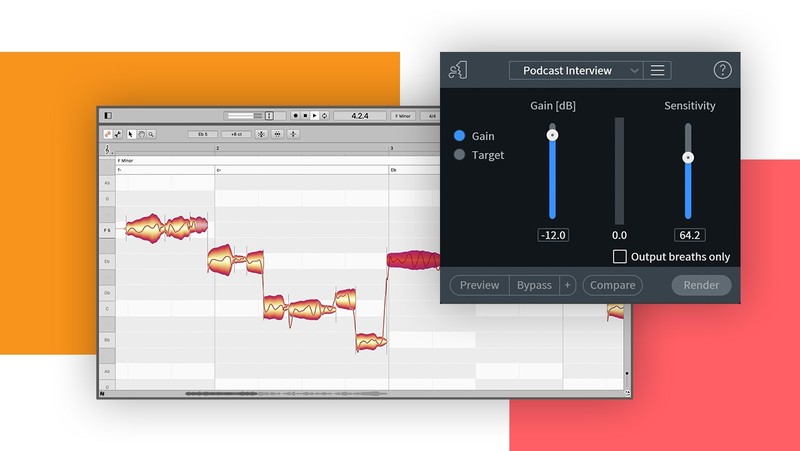Toggle the Melodyne sidebar panel icon

coord(108,116)
